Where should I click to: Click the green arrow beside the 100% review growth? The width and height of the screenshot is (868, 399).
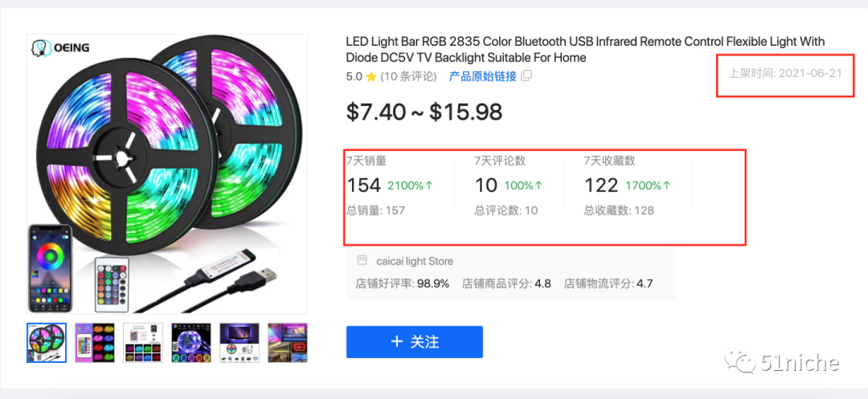click(538, 185)
